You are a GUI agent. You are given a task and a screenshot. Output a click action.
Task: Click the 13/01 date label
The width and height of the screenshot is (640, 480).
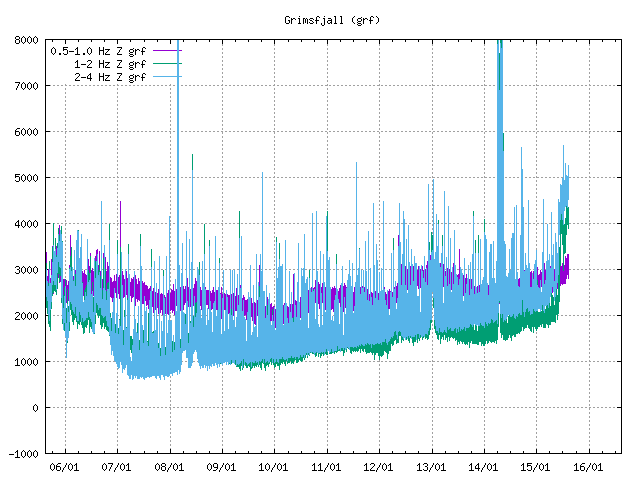coord(431,467)
